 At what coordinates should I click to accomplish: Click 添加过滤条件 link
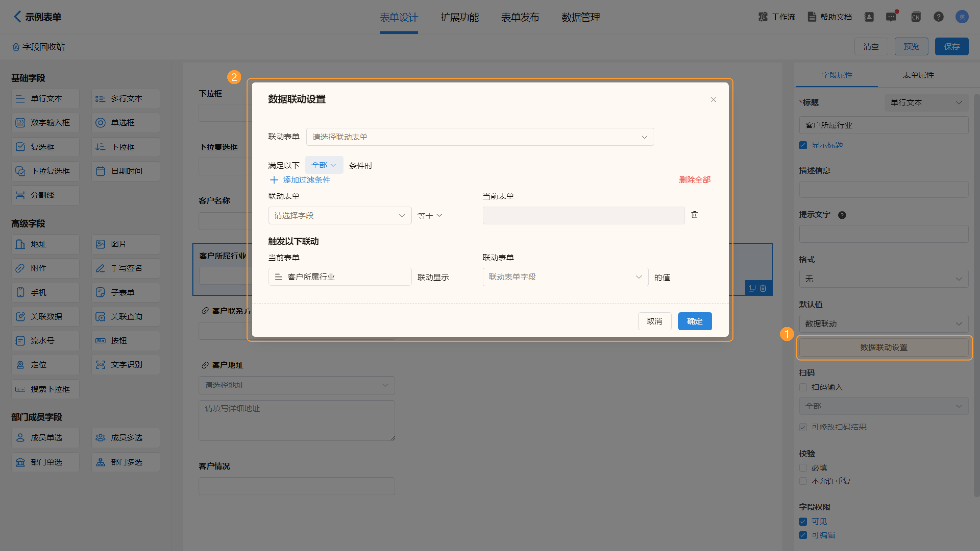300,180
